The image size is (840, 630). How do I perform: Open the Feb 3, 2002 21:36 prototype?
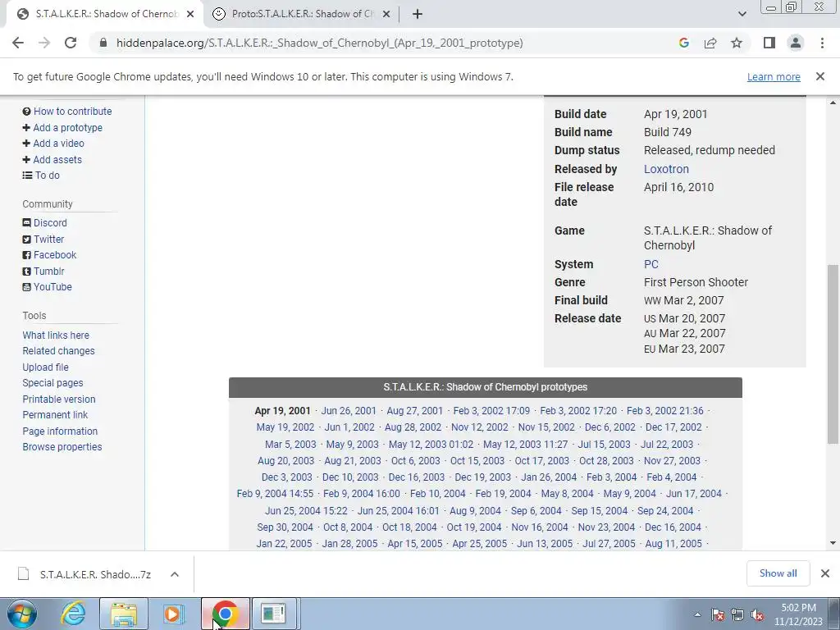coord(664,411)
